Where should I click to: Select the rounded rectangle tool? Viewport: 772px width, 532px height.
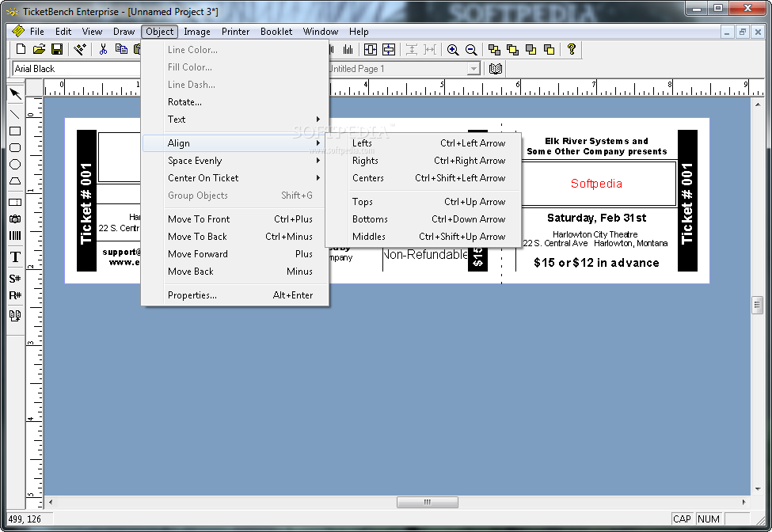[15, 147]
